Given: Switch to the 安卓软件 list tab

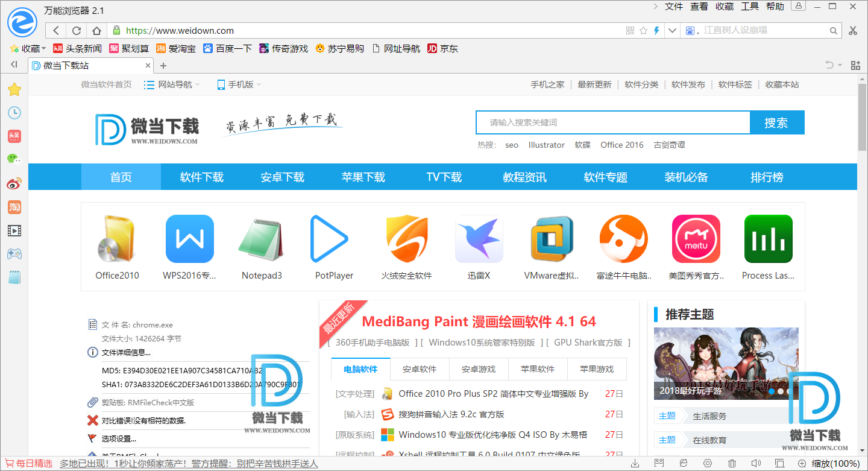Looking at the screenshot, I should click(420, 369).
